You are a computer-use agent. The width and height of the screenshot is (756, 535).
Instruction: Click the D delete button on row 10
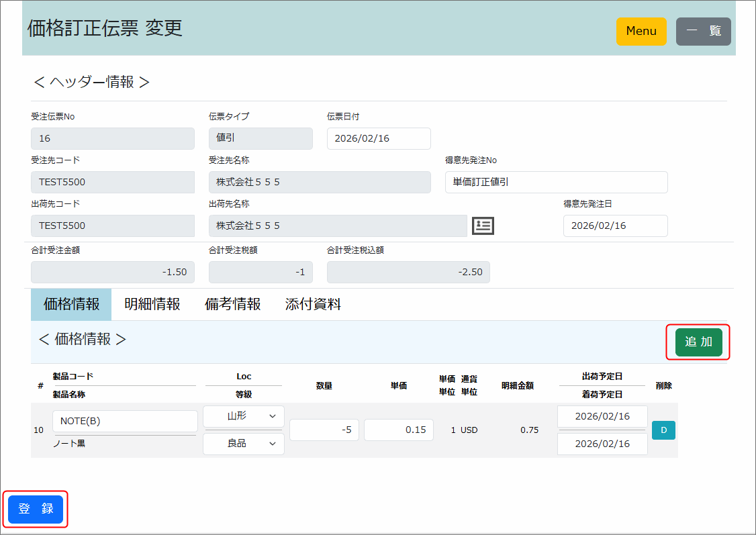click(663, 430)
